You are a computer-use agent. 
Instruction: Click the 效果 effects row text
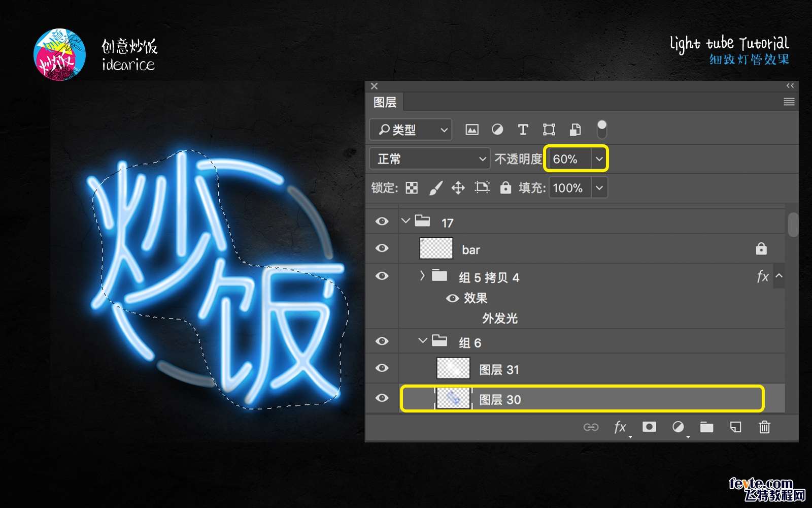(x=476, y=298)
